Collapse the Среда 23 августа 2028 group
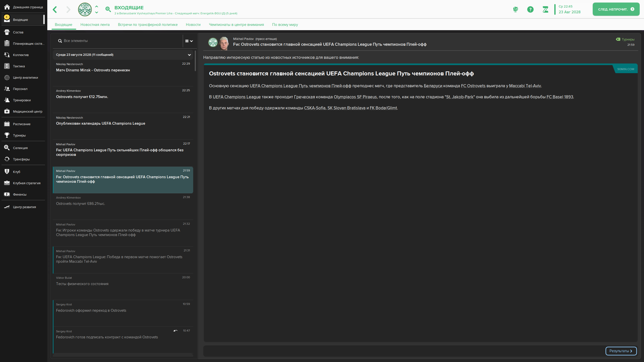The width and height of the screenshot is (644, 362). (189, 55)
